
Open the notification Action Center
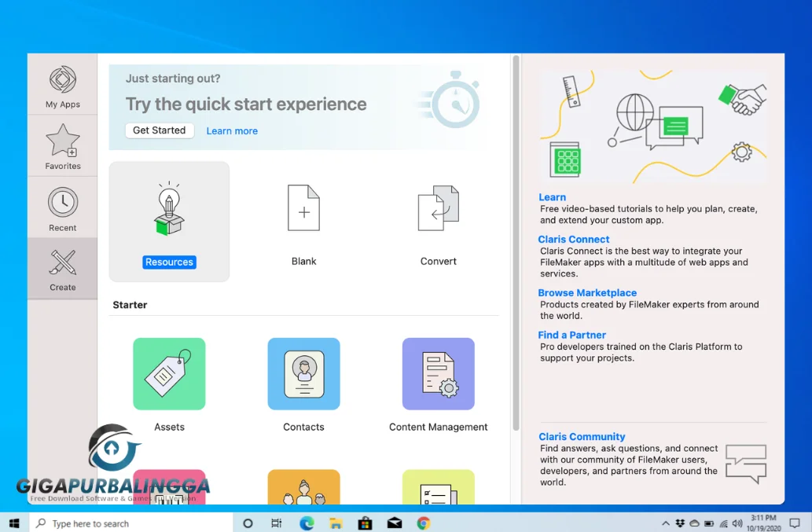tap(795, 523)
